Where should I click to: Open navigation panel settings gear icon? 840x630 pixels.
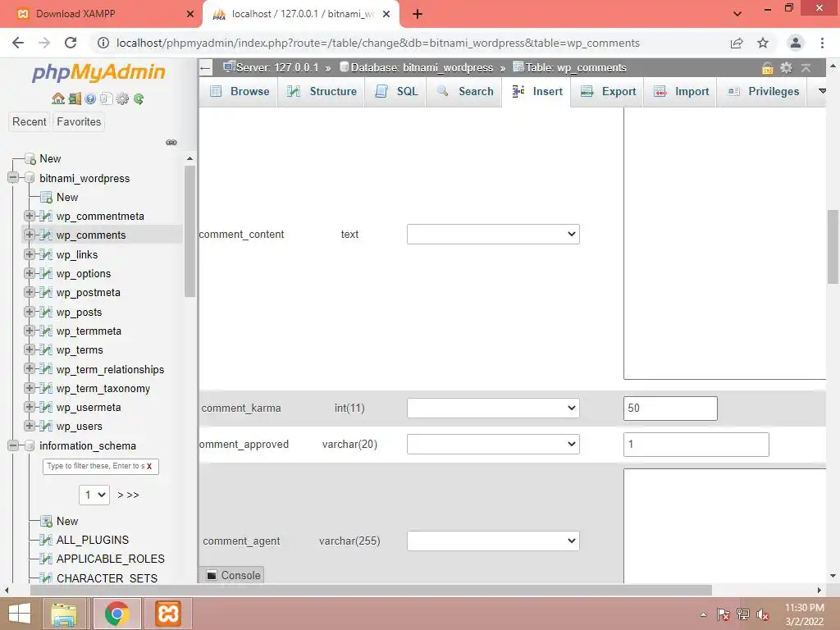[x=123, y=98]
